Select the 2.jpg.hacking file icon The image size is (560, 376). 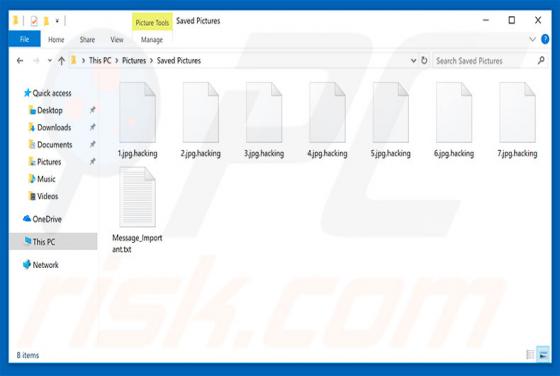201,112
